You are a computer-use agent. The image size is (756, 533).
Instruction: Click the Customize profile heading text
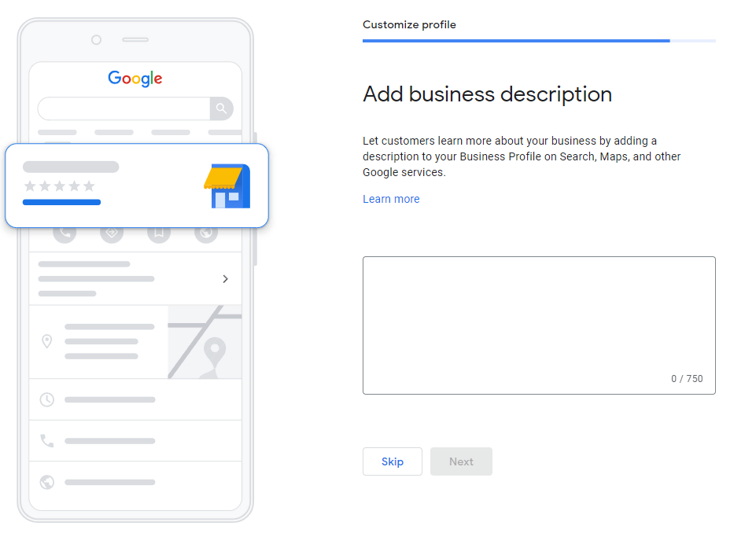tap(409, 24)
